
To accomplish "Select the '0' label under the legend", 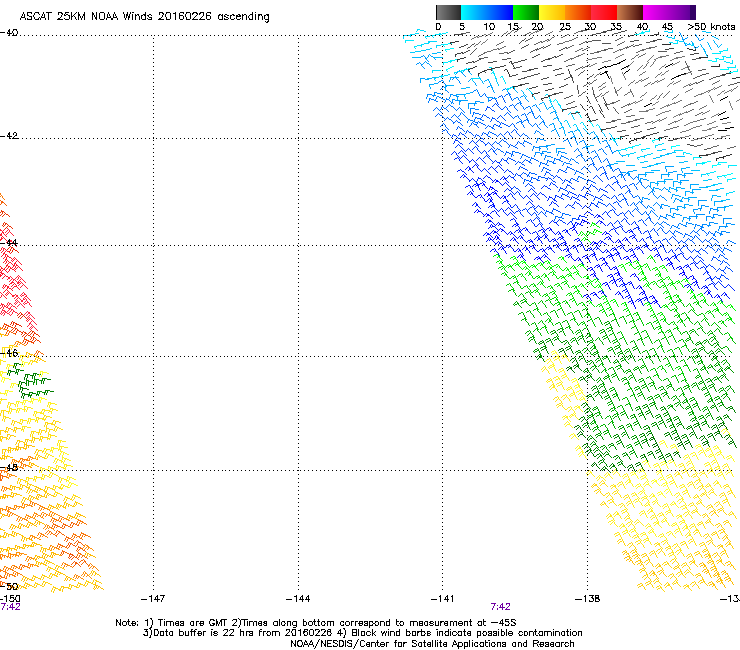I will coord(438,27).
